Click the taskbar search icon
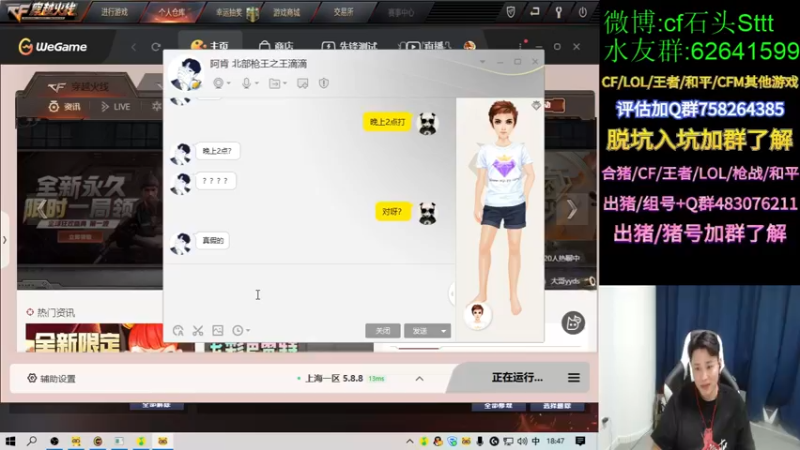 (32, 441)
